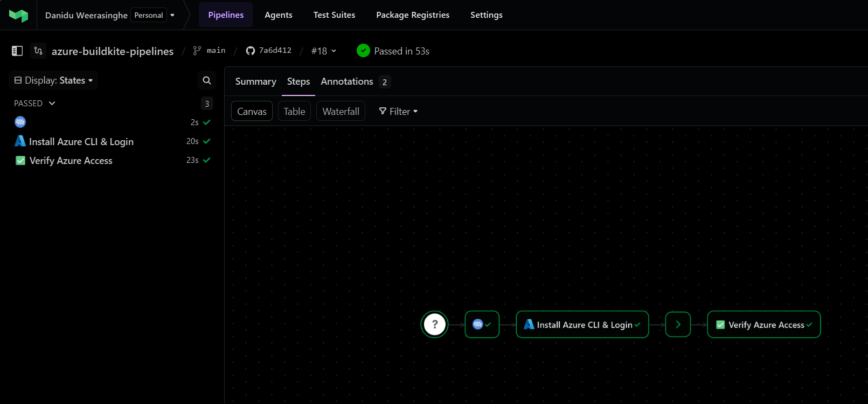Open the Agents menu item
Viewport: 868px width, 404px height.
[x=279, y=15]
